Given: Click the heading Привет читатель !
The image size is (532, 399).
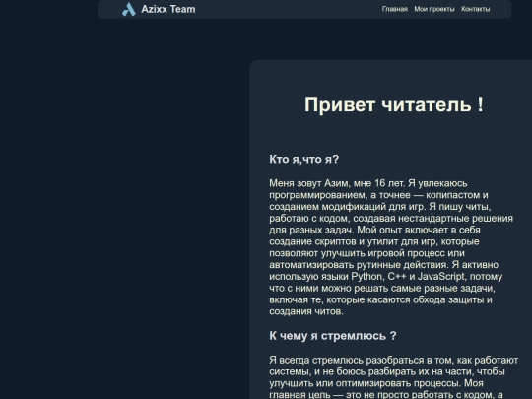Looking at the screenshot, I should 394,104.
